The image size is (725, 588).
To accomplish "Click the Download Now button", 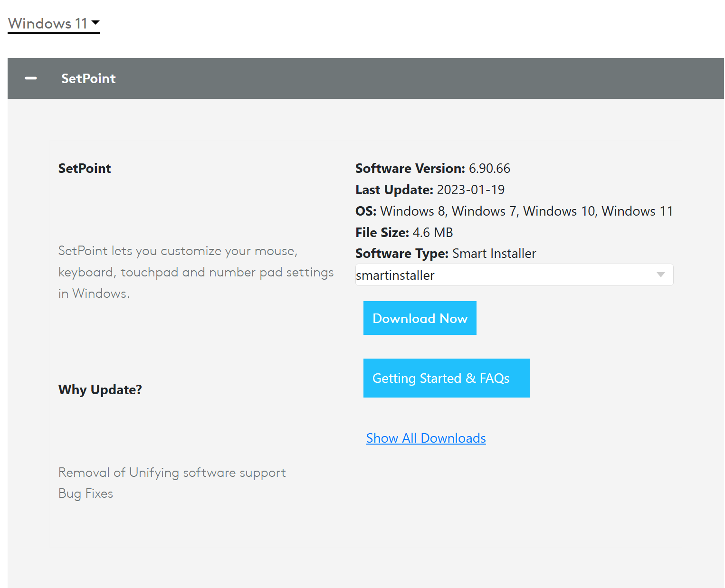I will 420,318.
